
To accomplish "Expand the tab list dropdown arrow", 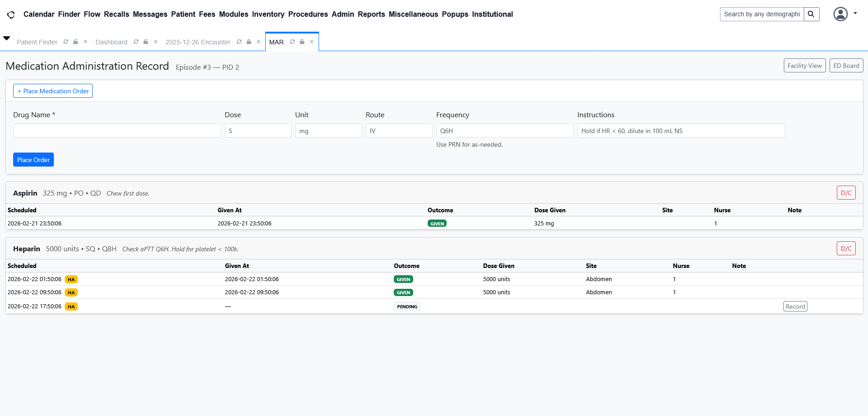I will (x=7, y=38).
